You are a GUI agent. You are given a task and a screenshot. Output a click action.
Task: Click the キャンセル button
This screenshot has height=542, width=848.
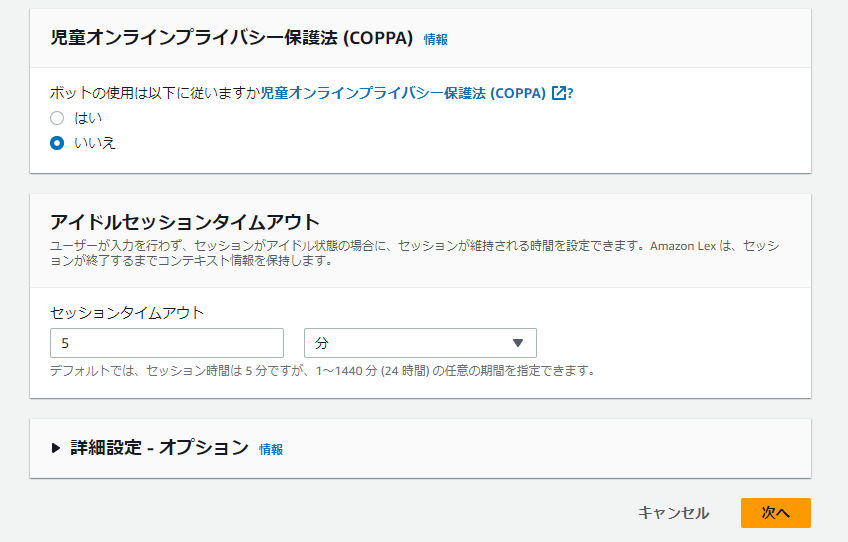point(673,513)
